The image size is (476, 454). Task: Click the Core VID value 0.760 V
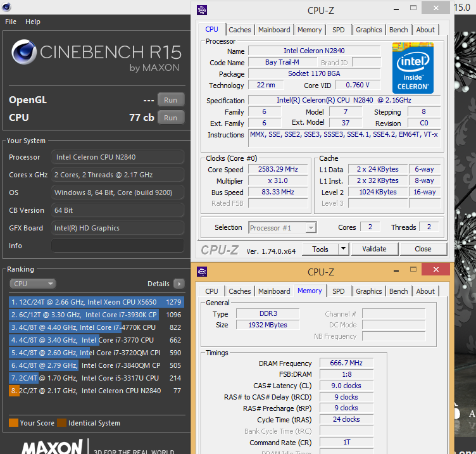point(358,85)
